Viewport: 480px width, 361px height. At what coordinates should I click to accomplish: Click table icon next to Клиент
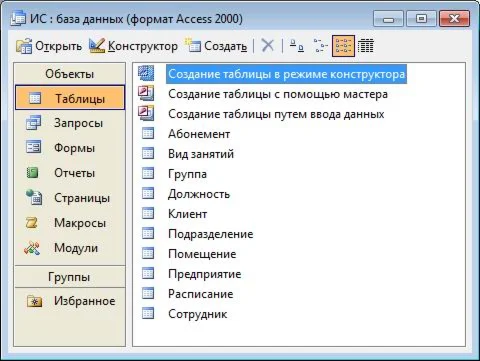pyautogui.click(x=148, y=213)
